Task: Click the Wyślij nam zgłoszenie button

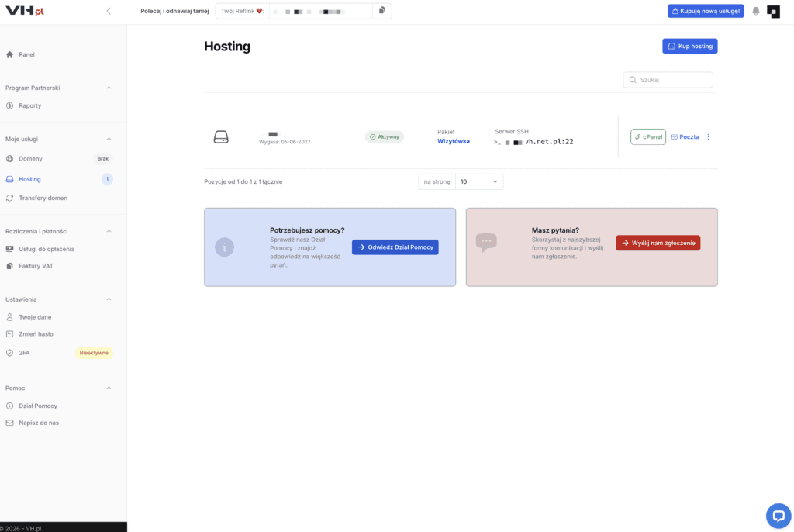Action: 658,243
